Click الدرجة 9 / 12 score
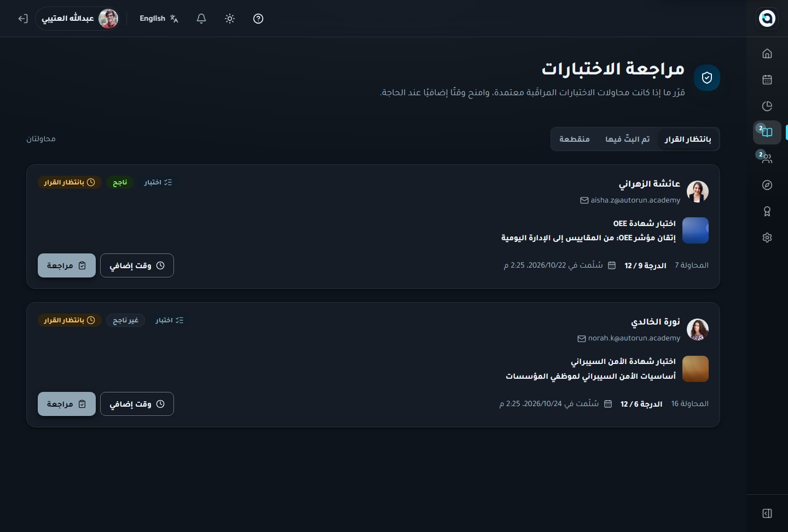The image size is (788, 532). [x=645, y=265]
